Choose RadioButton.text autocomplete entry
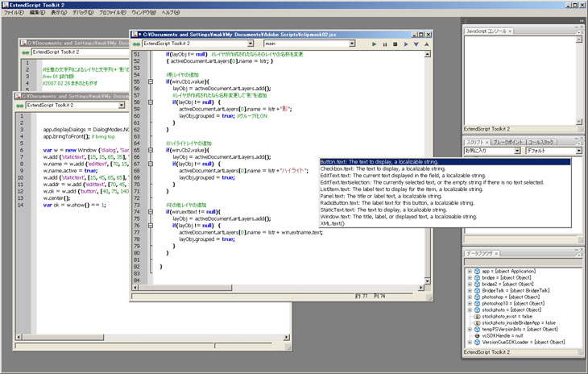Screen dimensions: 588x374 point(445,203)
